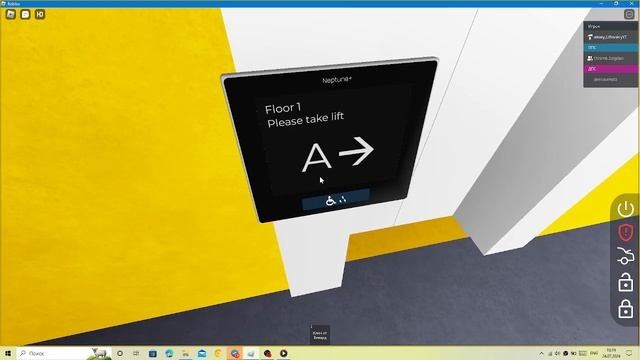Click the magenta team bar in player list

click(611, 69)
